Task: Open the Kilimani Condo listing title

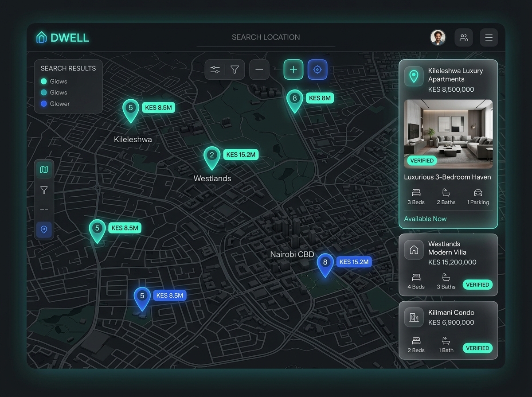Action: point(451,312)
